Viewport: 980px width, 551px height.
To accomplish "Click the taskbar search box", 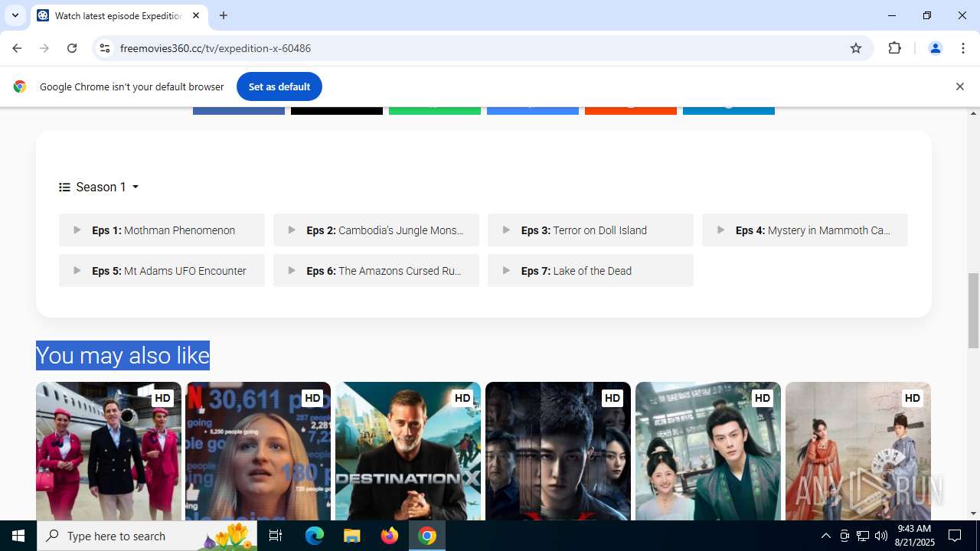I will [x=148, y=536].
